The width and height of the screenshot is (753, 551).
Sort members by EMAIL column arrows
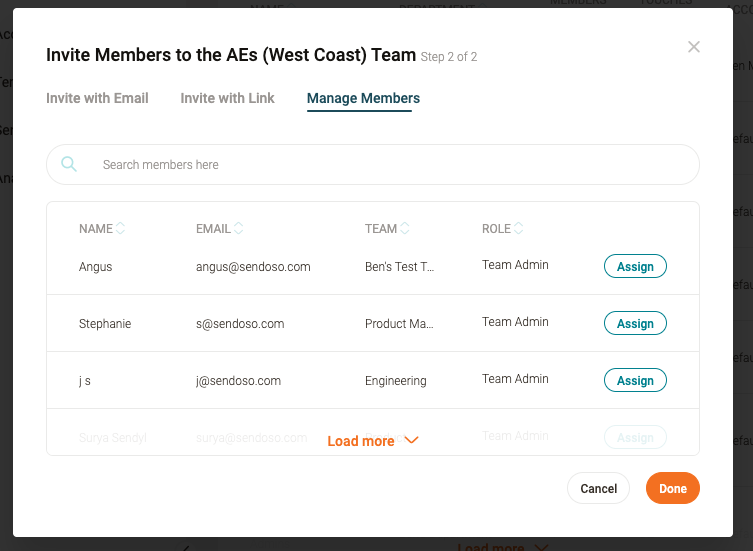point(238,228)
